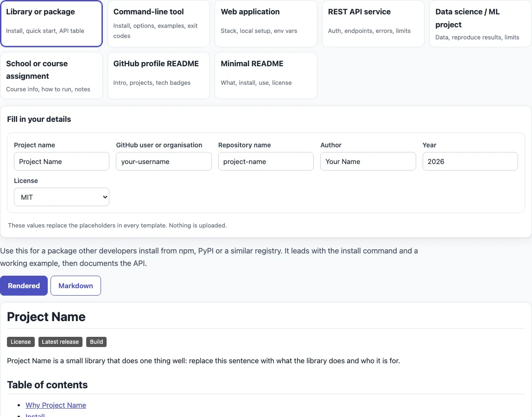This screenshot has width=532, height=417.
Task: Choose the Command-line tool template
Action: (158, 24)
